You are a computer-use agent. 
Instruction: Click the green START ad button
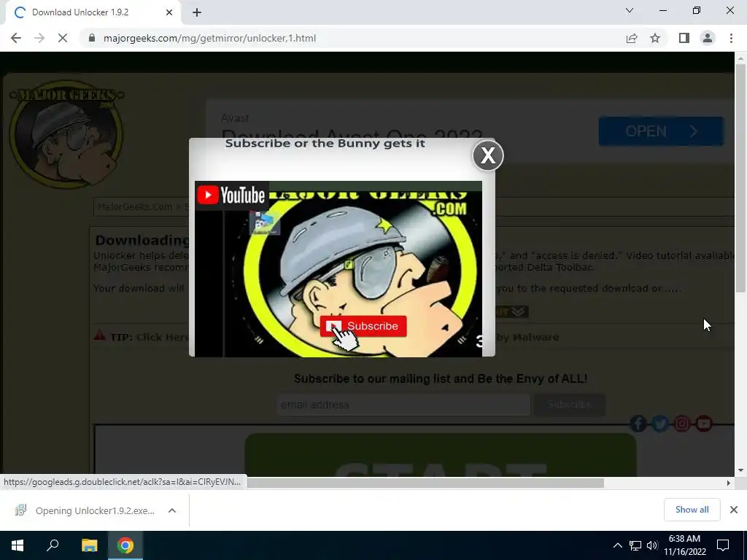pyautogui.click(x=441, y=455)
